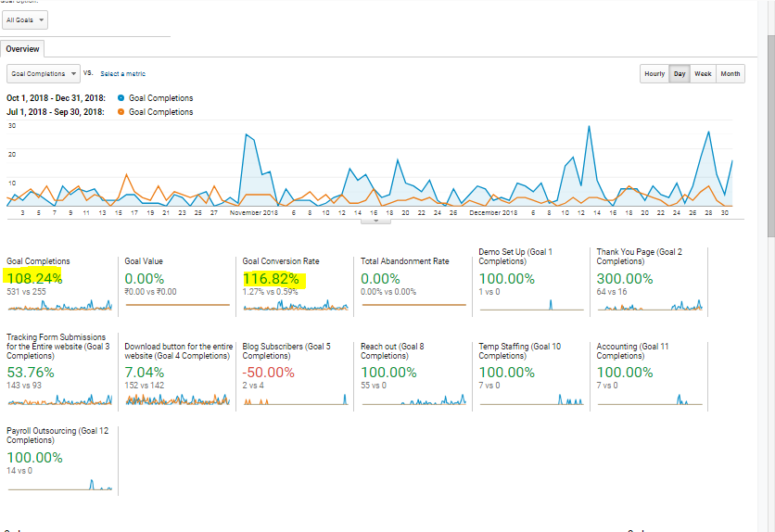Click the 64 vs 16 comparison text

[612, 292]
